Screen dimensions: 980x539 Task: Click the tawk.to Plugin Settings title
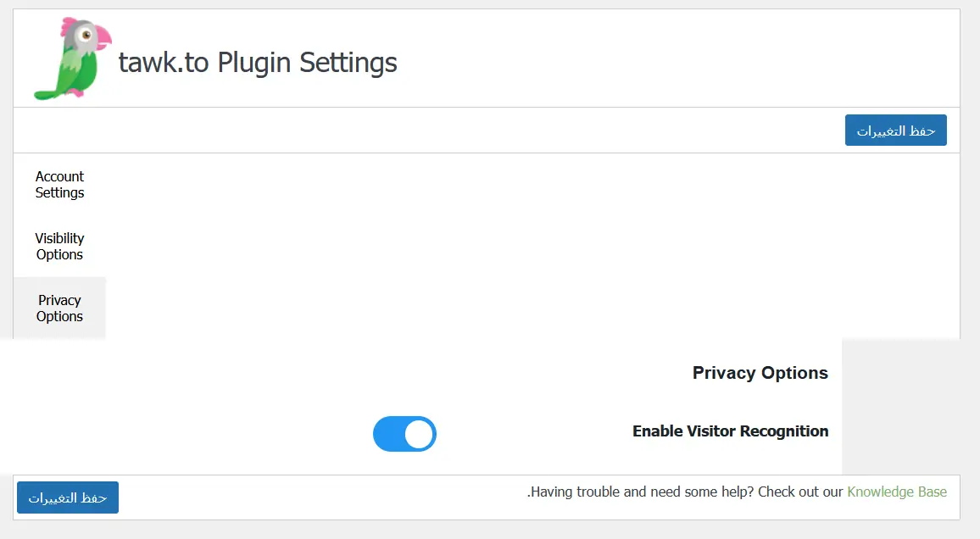pyautogui.click(x=258, y=63)
